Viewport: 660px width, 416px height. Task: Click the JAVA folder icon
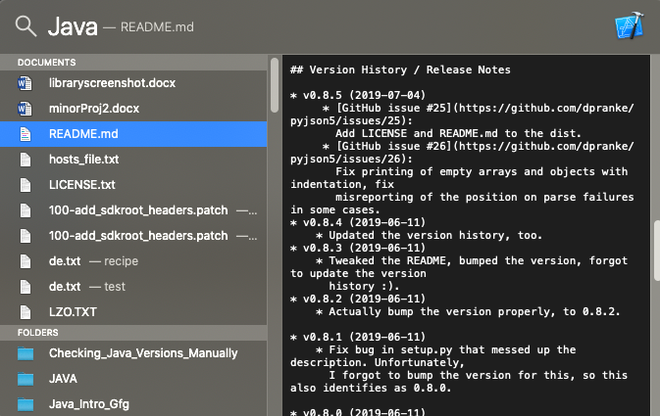25,379
